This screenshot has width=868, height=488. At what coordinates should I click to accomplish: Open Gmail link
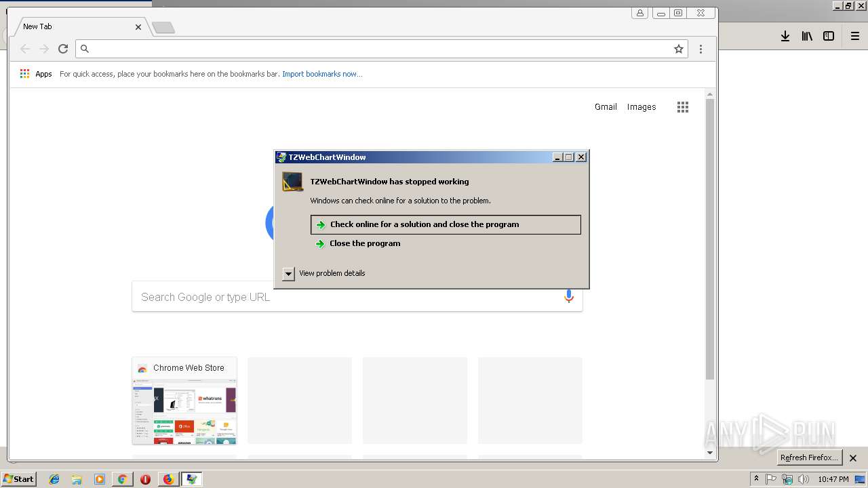[x=606, y=107]
